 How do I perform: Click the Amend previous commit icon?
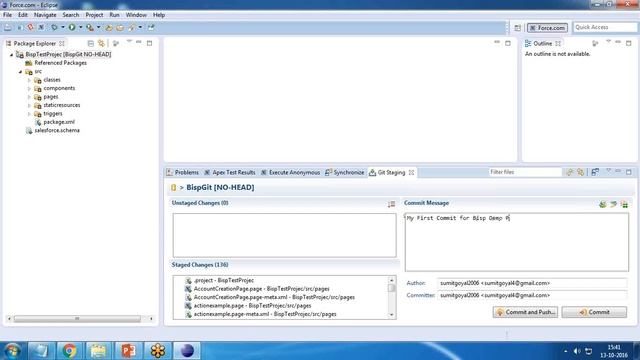click(602, 204)
